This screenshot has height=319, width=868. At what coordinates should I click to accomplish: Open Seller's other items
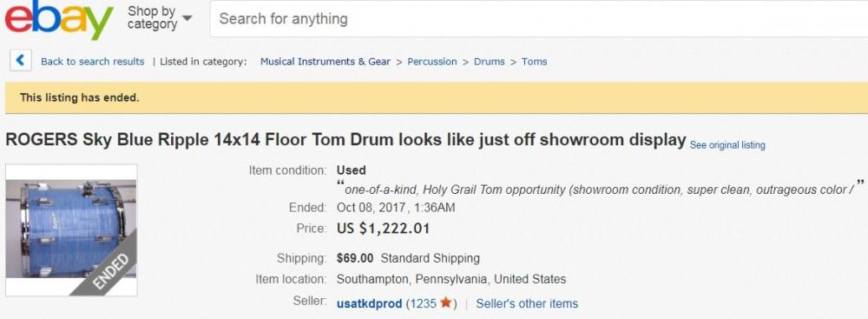[527, 304]
